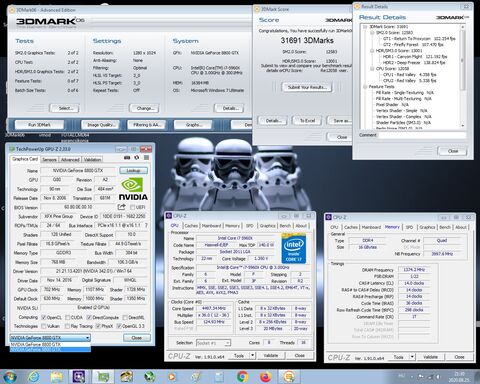Open Windows Explorer folder in the taskbar
The width and height of the screenshot is (480, 384).
[x=56, y=377]
